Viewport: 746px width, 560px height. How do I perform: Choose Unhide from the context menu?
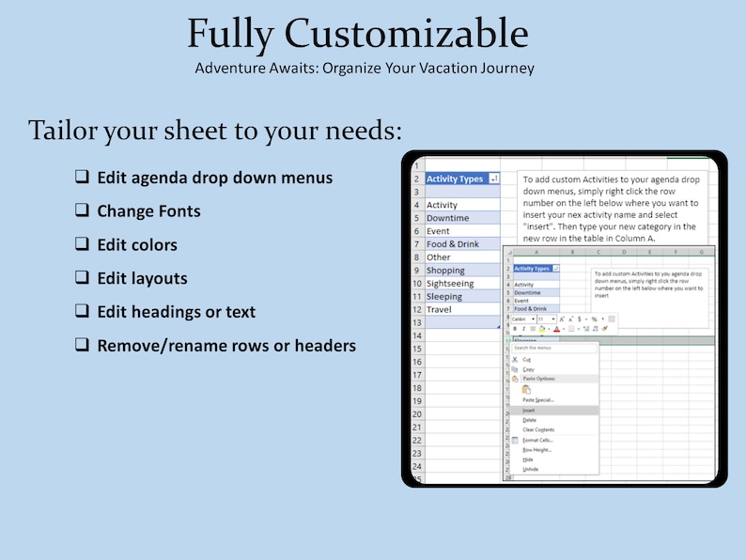click(x=554, y=469)
